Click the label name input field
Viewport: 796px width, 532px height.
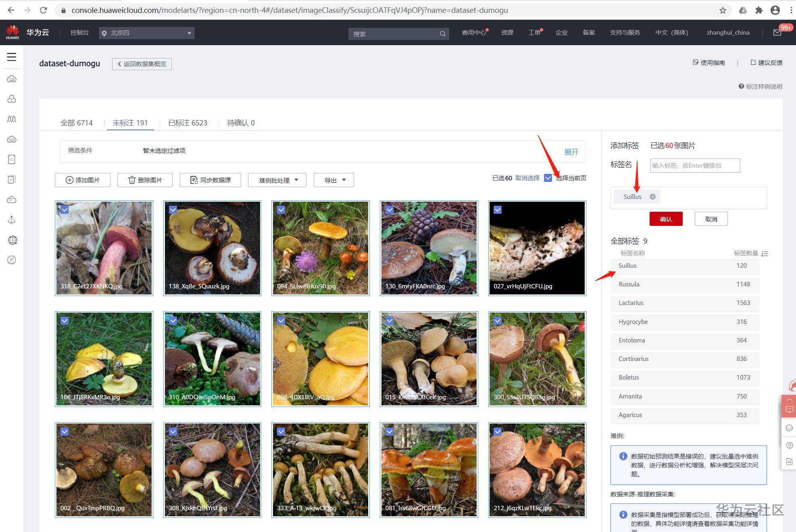coord(695,165)
